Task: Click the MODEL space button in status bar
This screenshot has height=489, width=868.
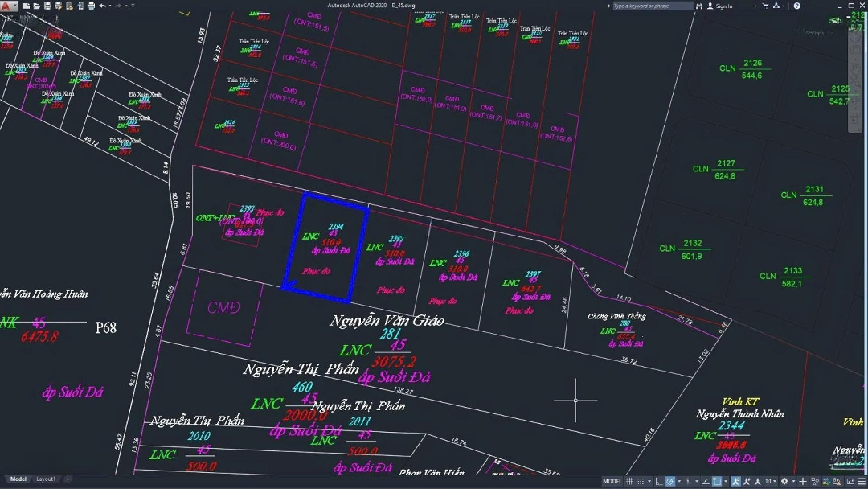Action: 612,481
